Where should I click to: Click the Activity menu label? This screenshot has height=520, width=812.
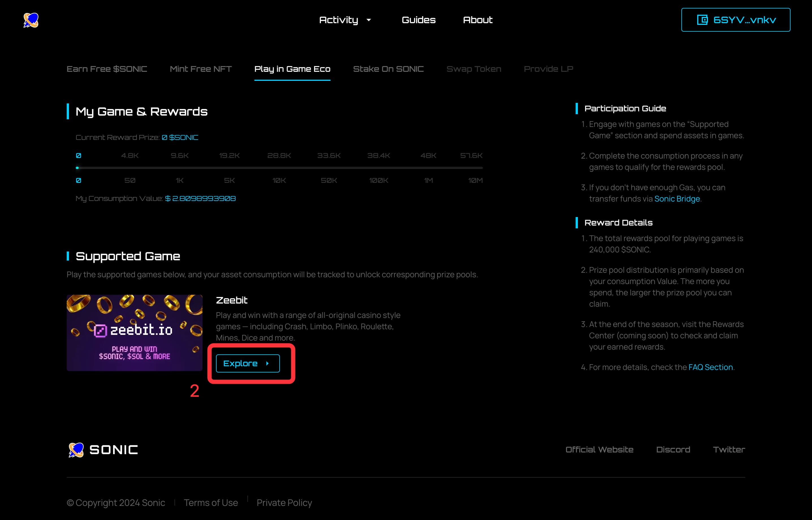(x=338, y=20)
